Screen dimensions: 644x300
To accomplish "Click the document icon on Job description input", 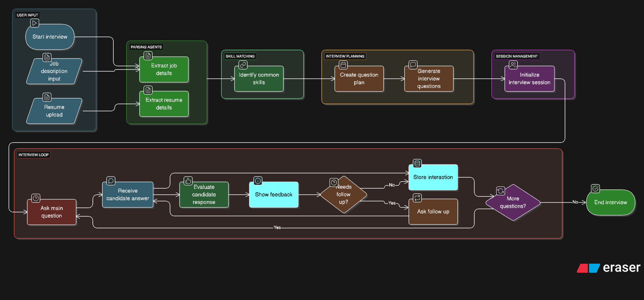I will coord(47,57).
